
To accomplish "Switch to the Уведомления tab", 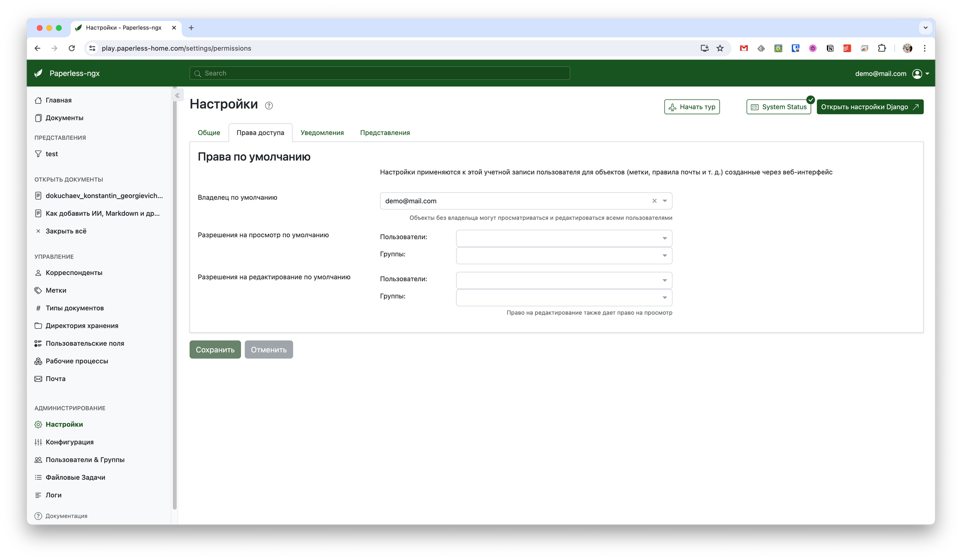I will click(322, 133).
